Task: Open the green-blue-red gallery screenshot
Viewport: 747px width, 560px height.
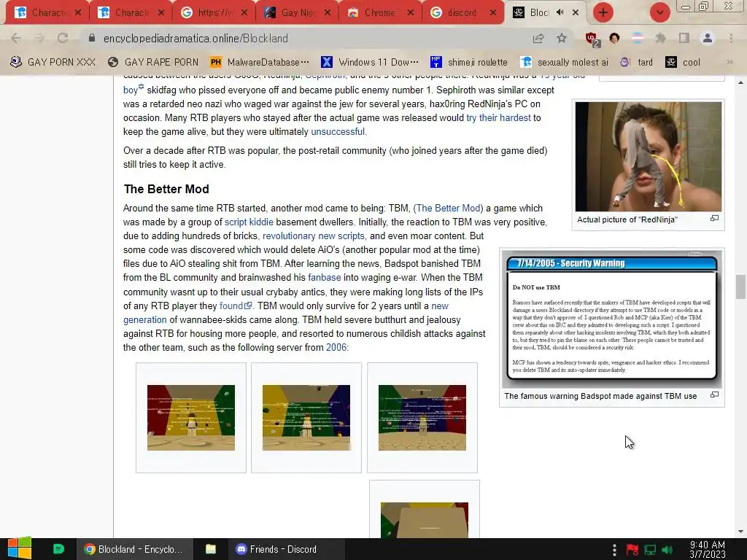Action: (x=422, y=418)
